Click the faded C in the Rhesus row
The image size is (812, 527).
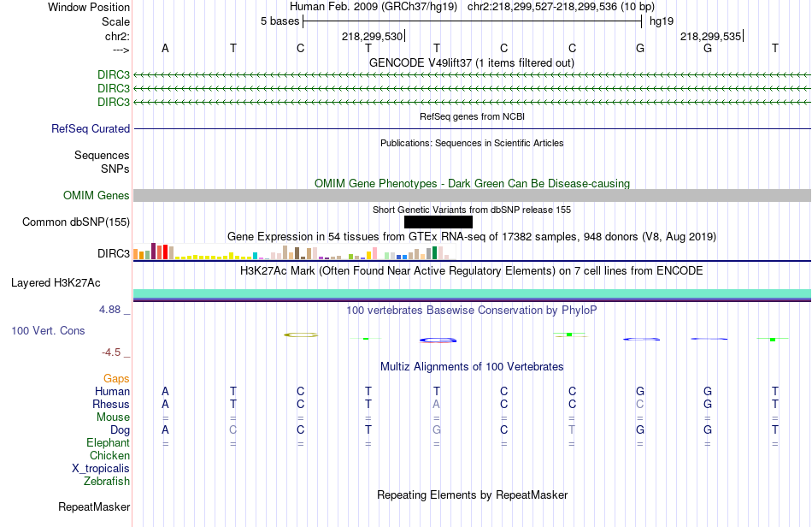pos(640,404)
